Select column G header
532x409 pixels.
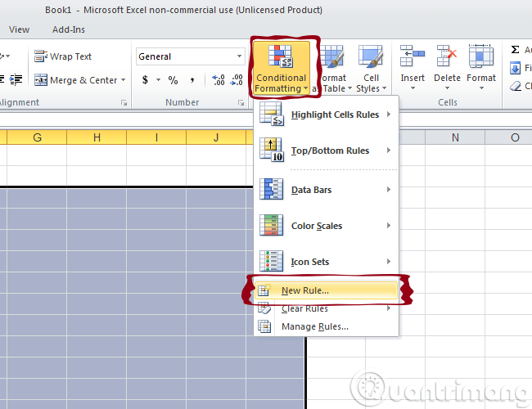37,137
